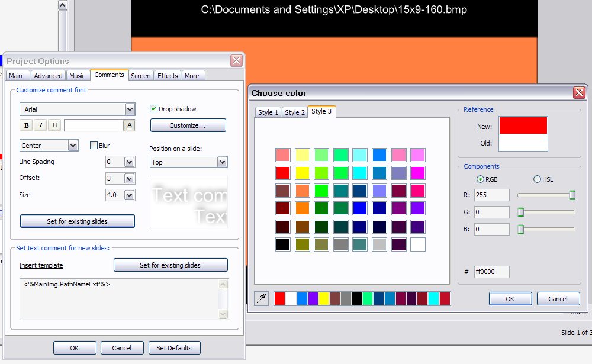Select the orange swatch in third palette row

click(303, 191)
